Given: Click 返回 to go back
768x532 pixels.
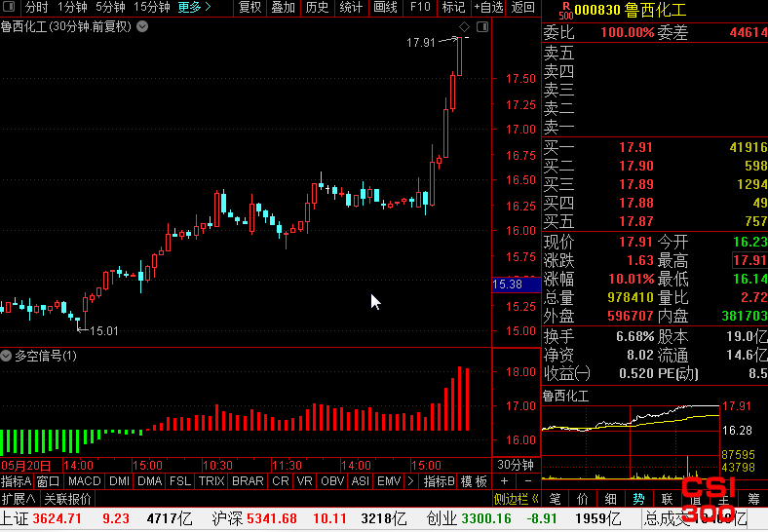Looking at the screenshot, I should pyautogui.click(x=522, y=7).
